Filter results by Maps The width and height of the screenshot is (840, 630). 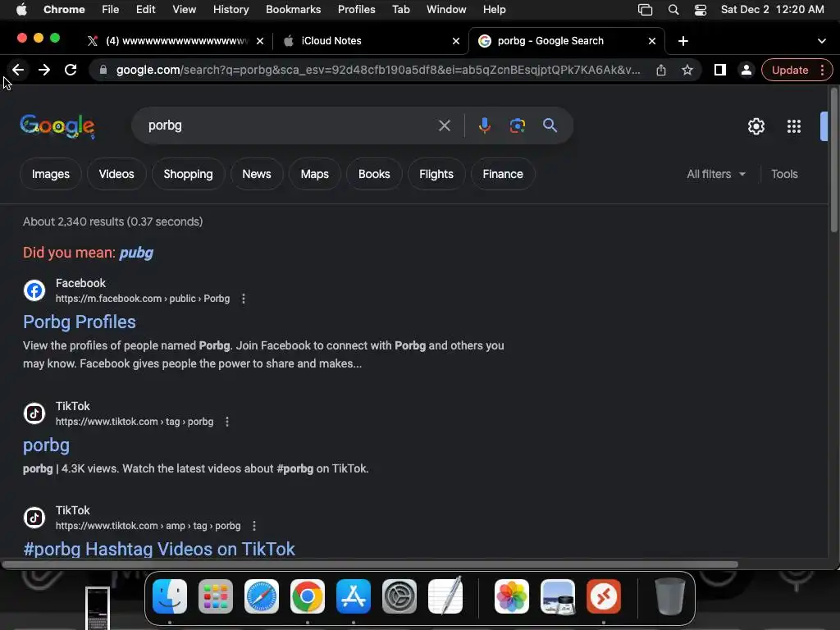[314, 174]
